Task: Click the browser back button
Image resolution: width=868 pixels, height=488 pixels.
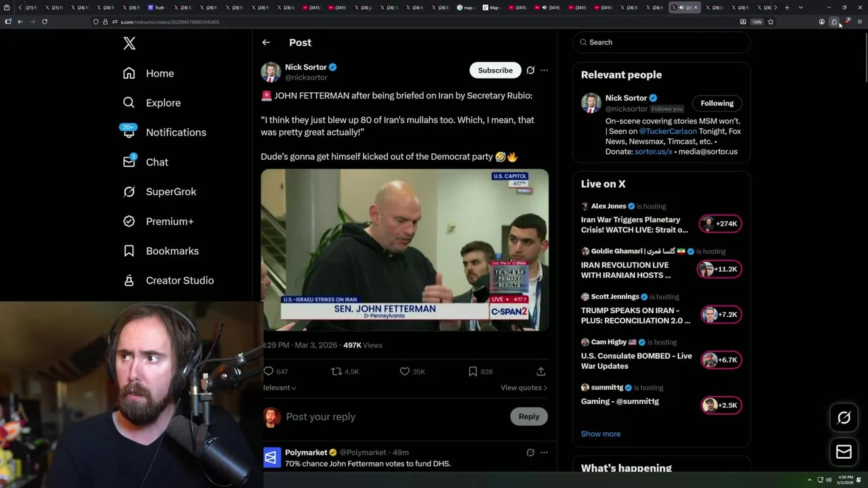Action: (20, 22)
